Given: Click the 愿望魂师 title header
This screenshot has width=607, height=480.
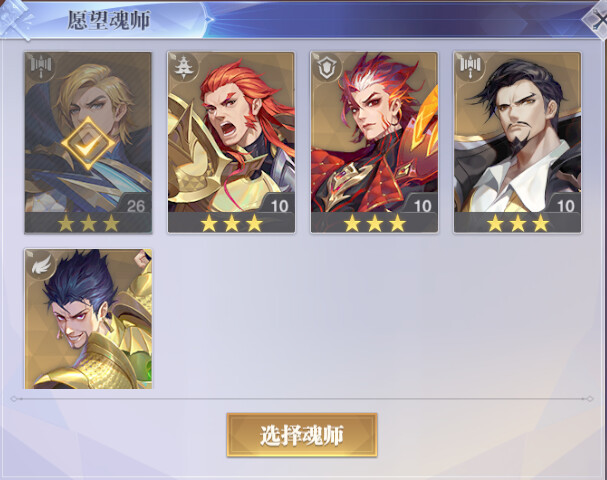Looking at the screenshot, I should [x=109, y=20].
